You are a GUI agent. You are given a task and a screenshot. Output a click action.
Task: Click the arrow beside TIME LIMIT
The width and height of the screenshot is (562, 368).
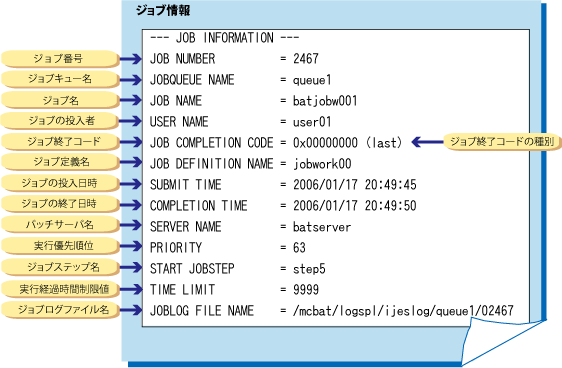[131, 289]
